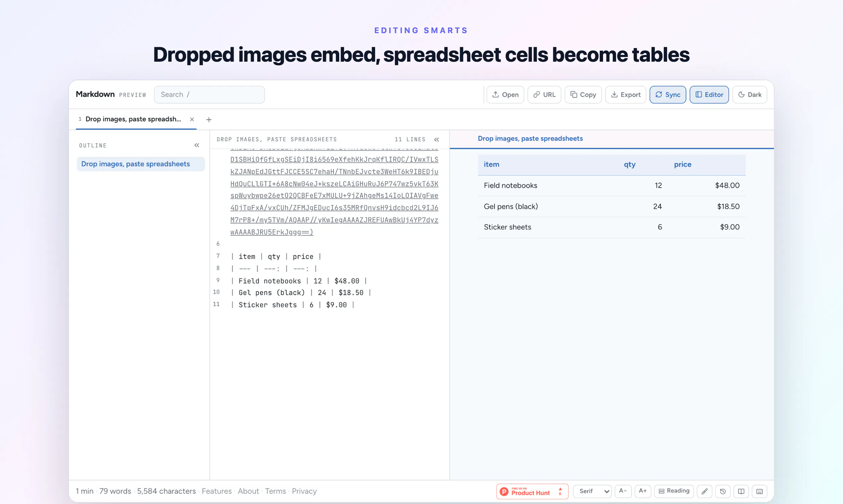Image resolution: width=843 pixels, height=504 pixels.
Task: Click the '5,584 characters' status text
Action: (x=166, y=491)
